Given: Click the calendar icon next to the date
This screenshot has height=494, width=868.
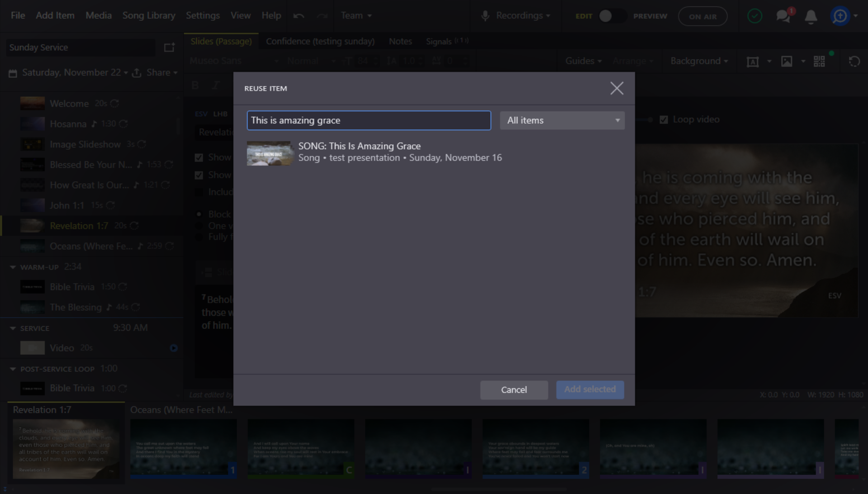Looking at the screenshot, I should (x=13, y=73).
